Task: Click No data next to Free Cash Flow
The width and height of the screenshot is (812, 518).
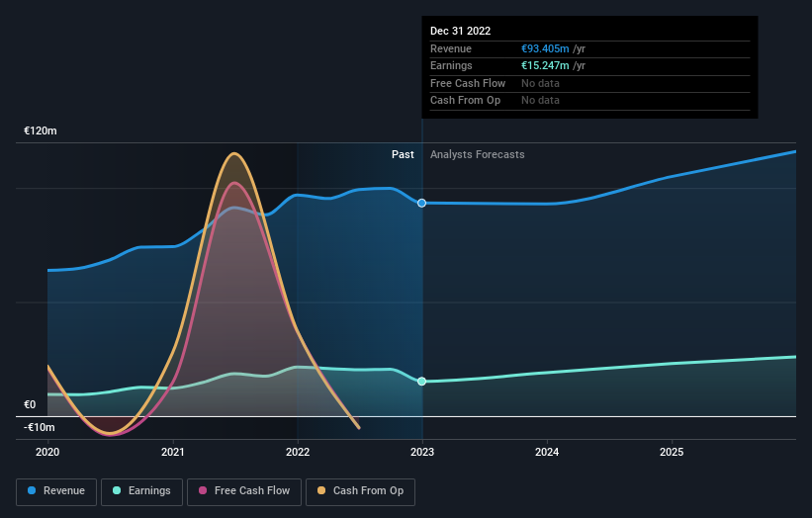Action: pyautogui.click(x=540, y=83)
